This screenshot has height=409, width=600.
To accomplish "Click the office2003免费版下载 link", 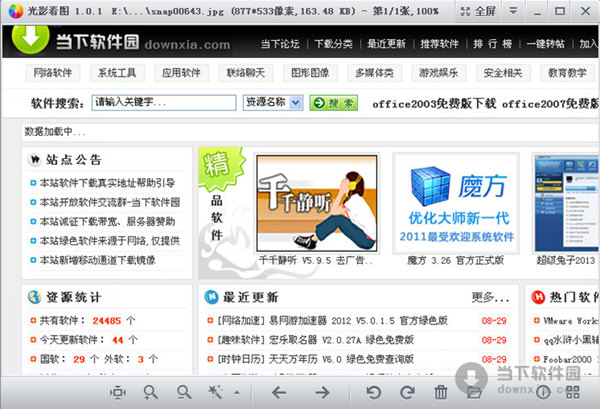I will click(x=434, y=104).
